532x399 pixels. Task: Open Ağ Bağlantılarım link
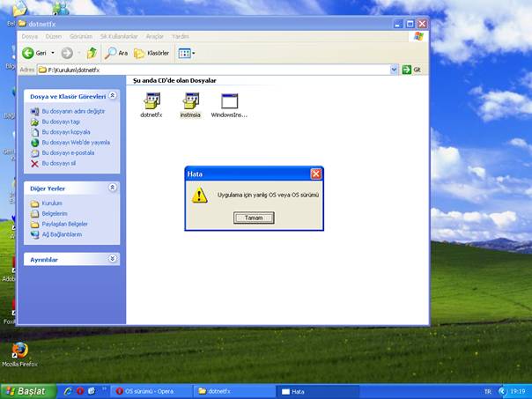coord(62,234)
